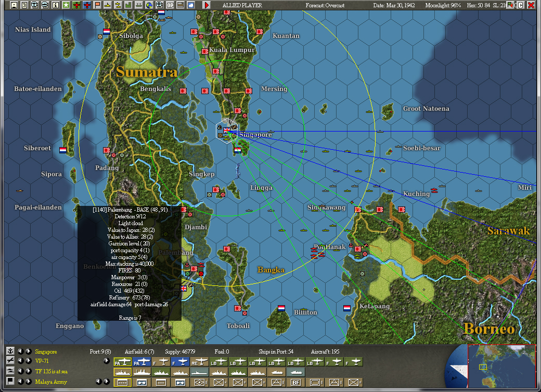The width and height of the screenshot is (541, 392).
Task: Open the OP operations report icon
Action: (170, 5)
